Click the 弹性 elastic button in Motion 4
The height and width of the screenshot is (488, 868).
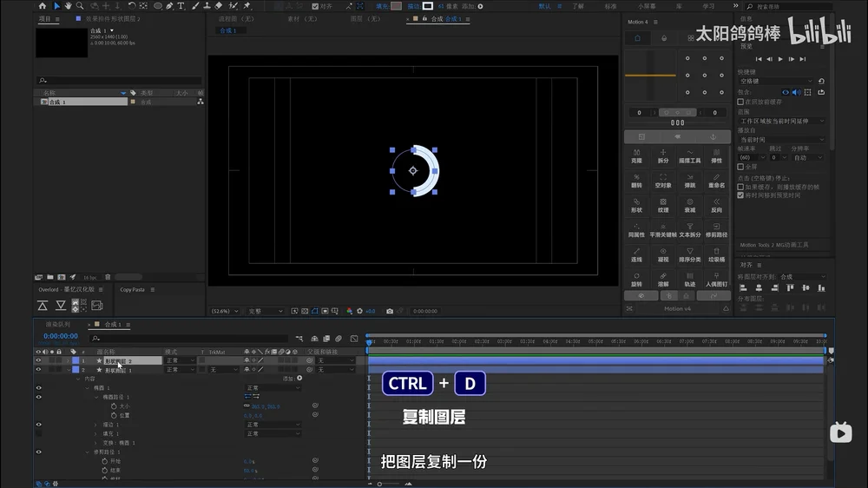pyautogui.click(x=716, y=156)
